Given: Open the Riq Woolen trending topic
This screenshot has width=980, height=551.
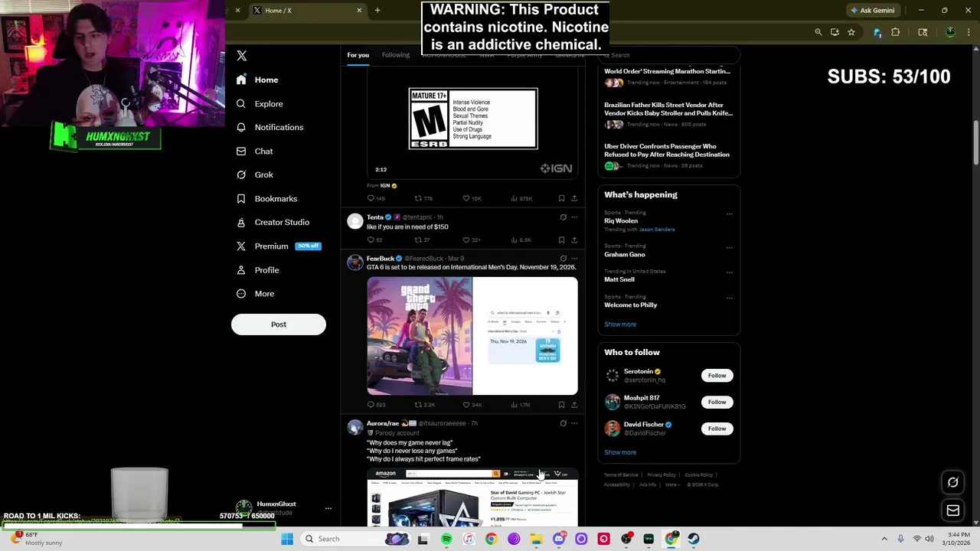Looking at the screenshot, I should [621, 221].
